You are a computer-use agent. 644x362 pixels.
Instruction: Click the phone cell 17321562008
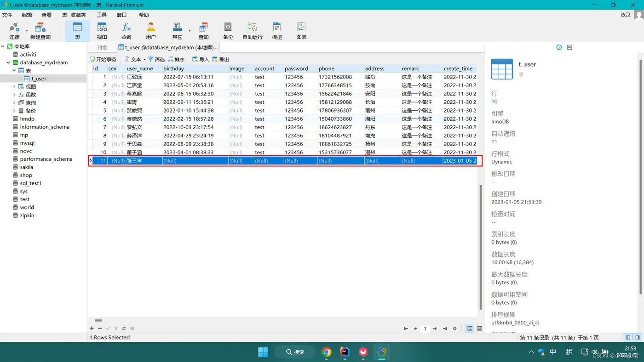pos(340,77)
